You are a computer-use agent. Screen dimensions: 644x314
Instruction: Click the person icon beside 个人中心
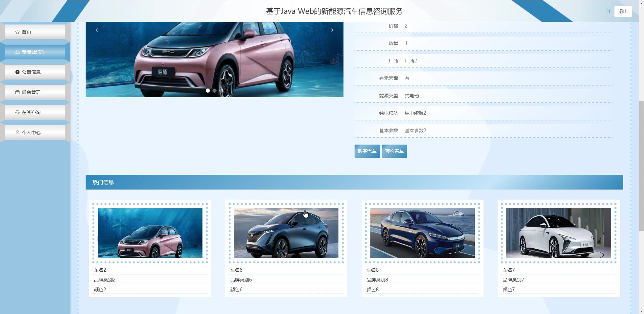click(x=17, y=133)
